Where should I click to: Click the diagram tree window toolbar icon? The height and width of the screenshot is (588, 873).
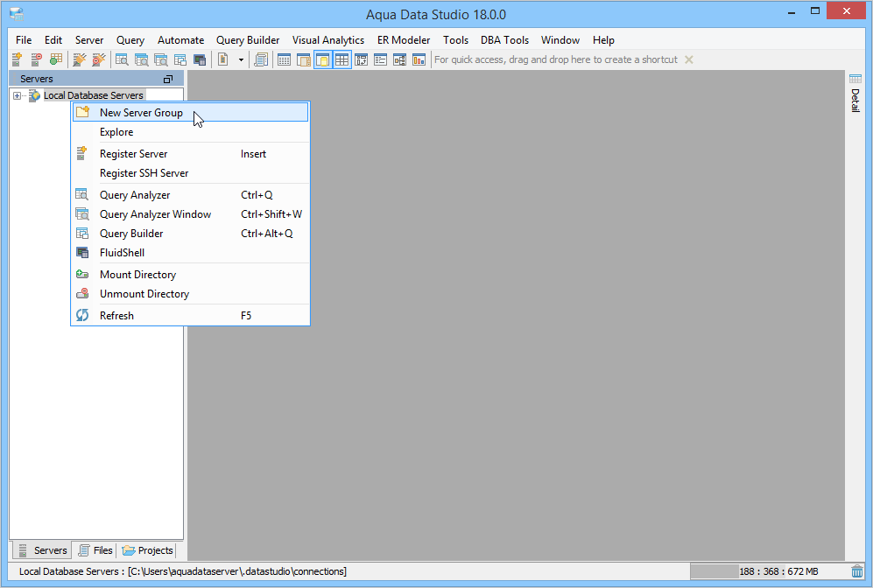coord(400,59)
